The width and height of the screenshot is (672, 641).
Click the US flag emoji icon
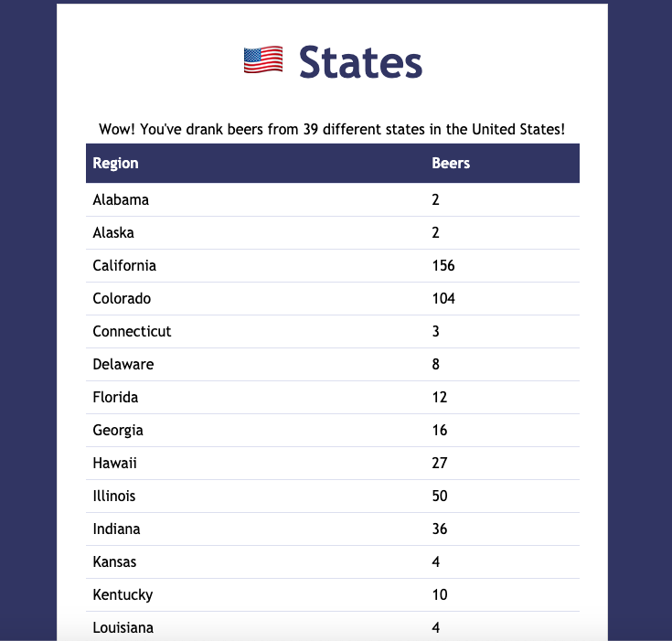tap(262, 60)
